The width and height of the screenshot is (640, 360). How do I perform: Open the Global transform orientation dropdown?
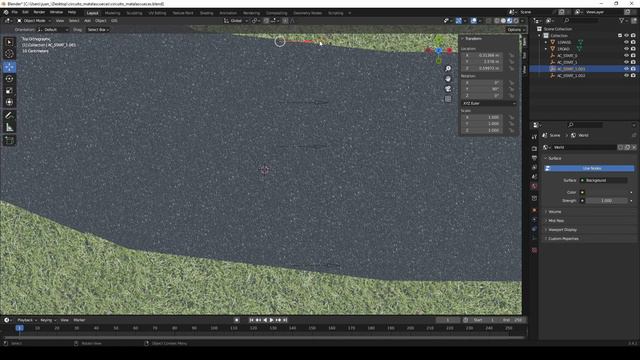coord(236,20)
